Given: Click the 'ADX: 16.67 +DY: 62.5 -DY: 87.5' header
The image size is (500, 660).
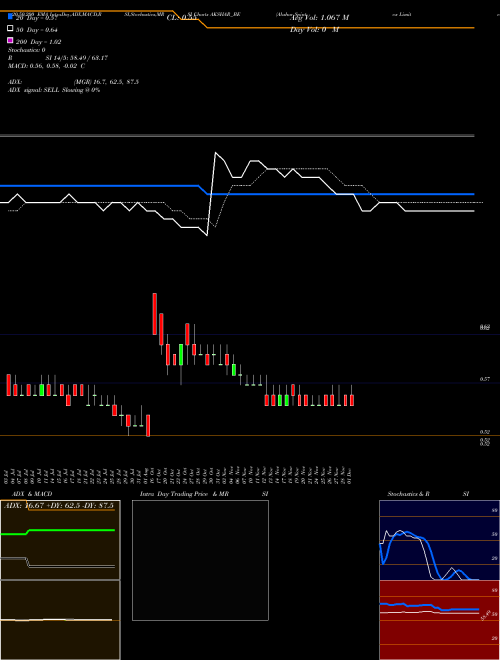Looking at the screenshot, I should pyautogui.click(x=59, y=506).
